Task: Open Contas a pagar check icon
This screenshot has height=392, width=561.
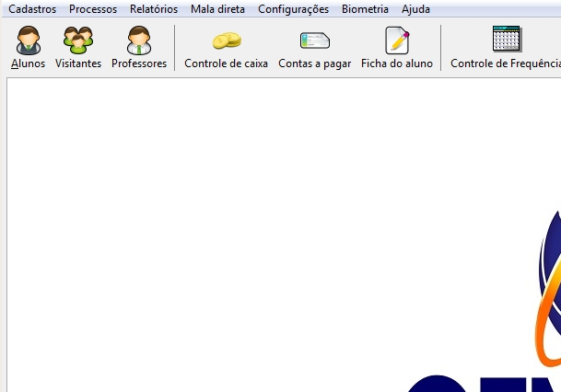Action: (315, 40)
